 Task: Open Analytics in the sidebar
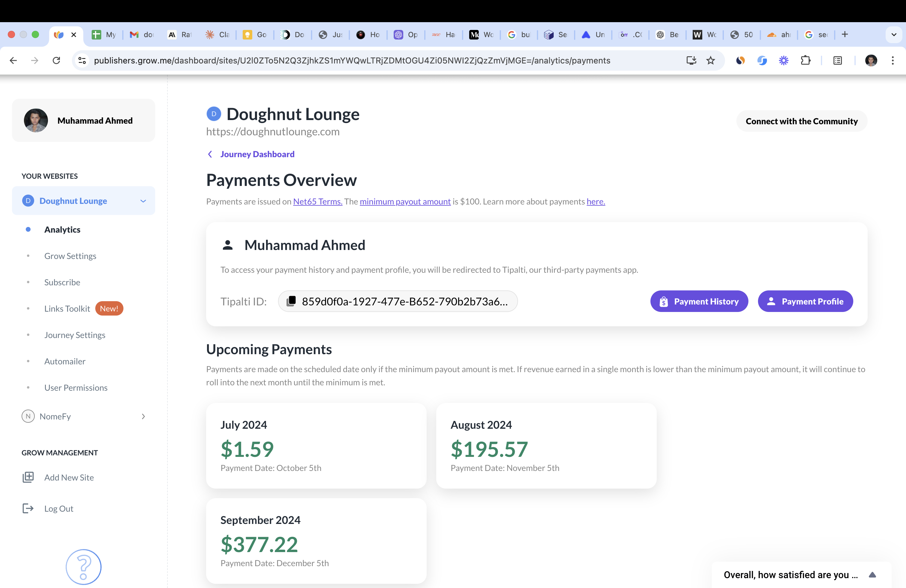[62, 229]
